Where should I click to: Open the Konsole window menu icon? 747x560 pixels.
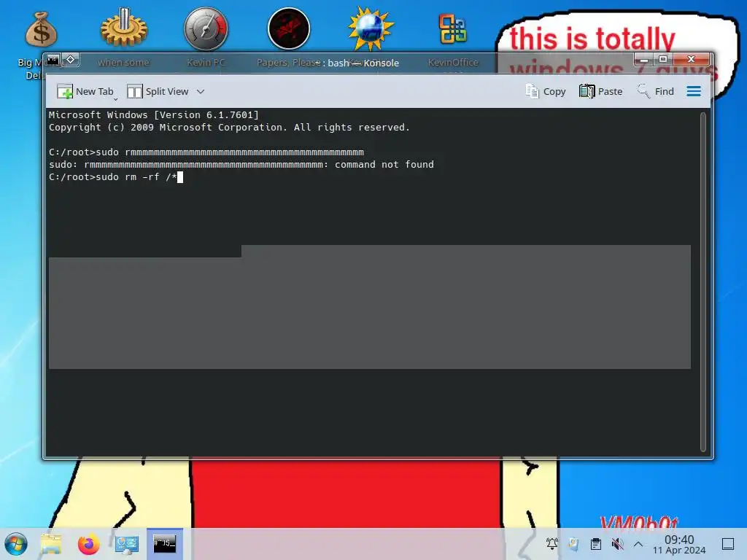(x=53, y=60)
